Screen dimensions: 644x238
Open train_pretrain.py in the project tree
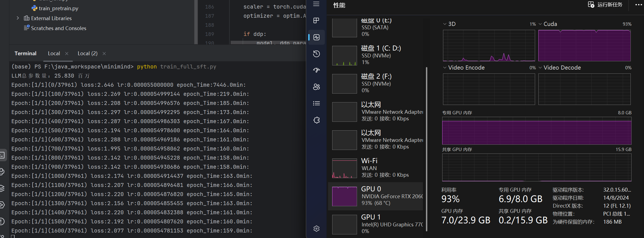pos(58,8)
